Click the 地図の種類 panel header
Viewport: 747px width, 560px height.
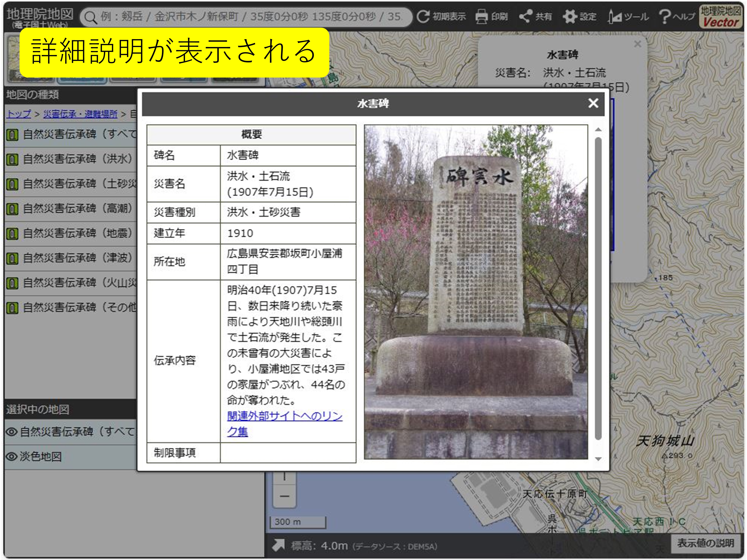70,95
